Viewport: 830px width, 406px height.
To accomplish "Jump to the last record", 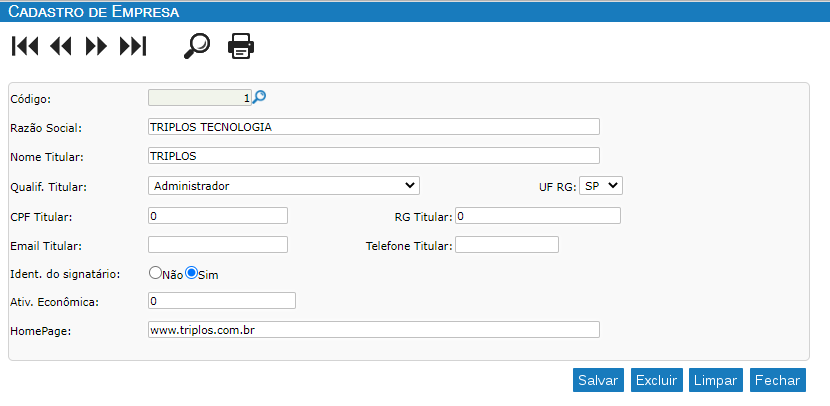I will [133, 47].
